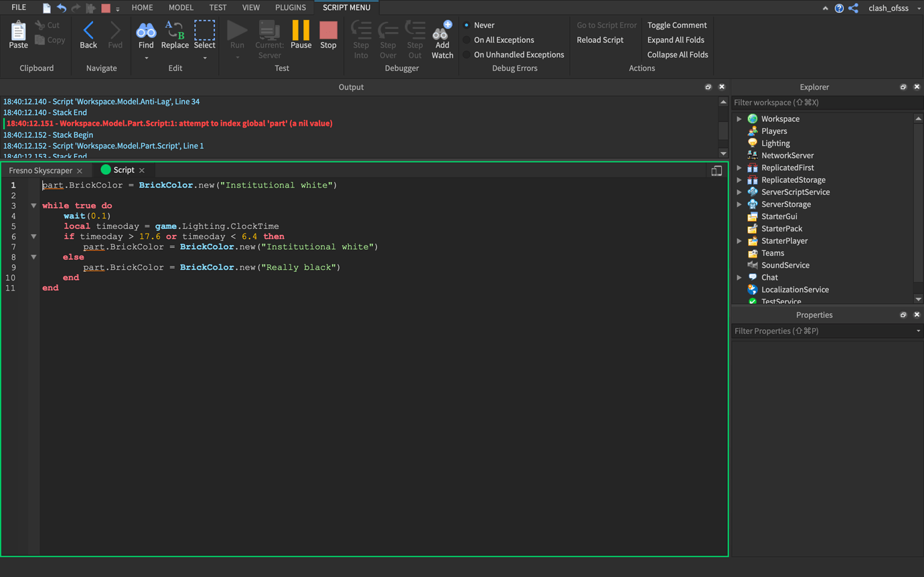Collapse the while loop fold on line 3

pos(33,205)
